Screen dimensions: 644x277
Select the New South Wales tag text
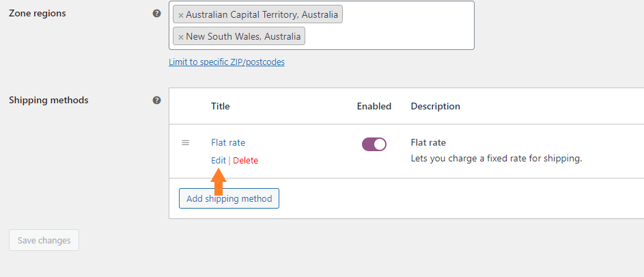(x=243, y=36)
